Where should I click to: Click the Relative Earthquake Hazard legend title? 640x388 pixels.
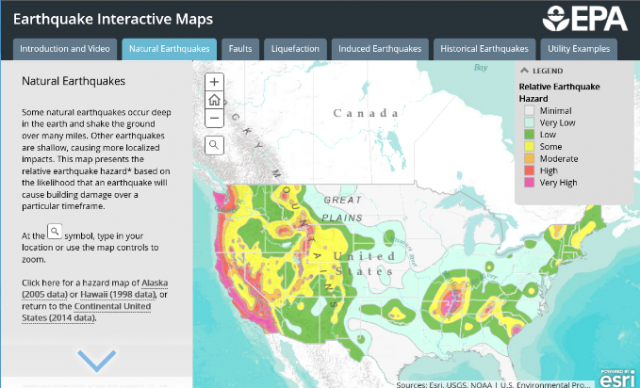tap(560, 93)
